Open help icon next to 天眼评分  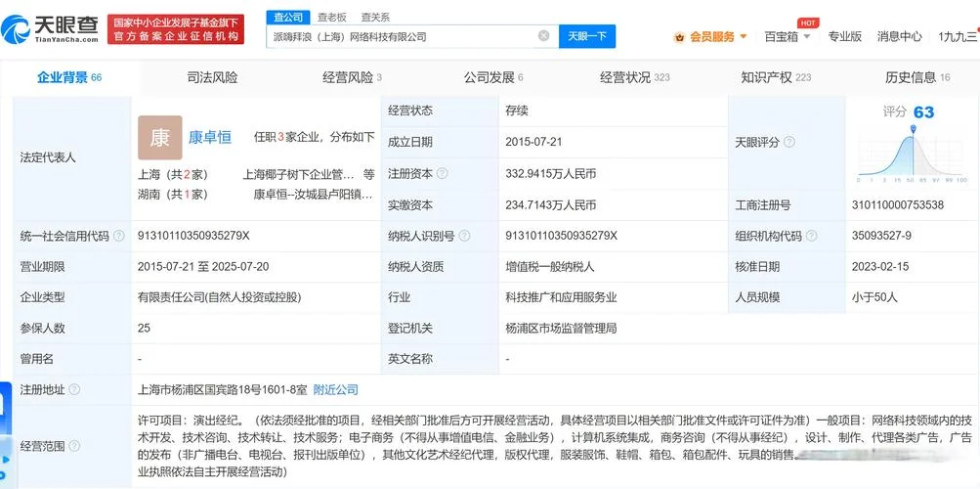[x=789, y=142]
